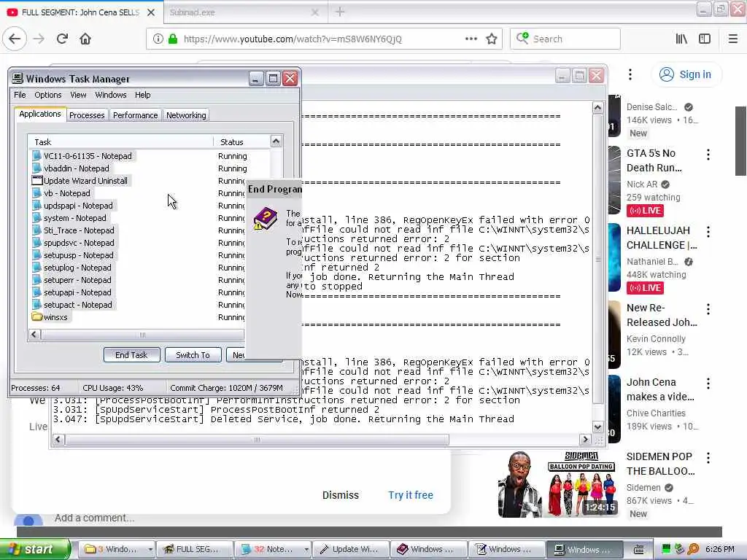Switch to the Performance tab

(x=135, y=115)
